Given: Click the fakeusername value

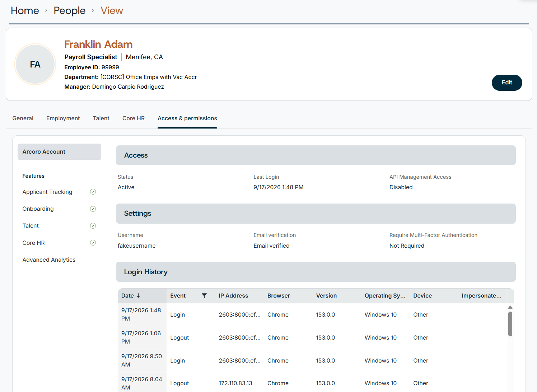Looking at the screenshot, I should [x=137, y=246].
